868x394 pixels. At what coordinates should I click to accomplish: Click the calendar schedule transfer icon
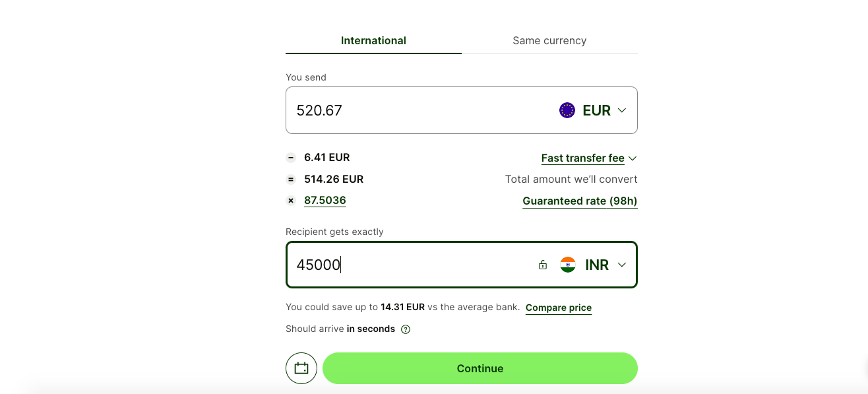pyautogui.click(x=301, y=368)
